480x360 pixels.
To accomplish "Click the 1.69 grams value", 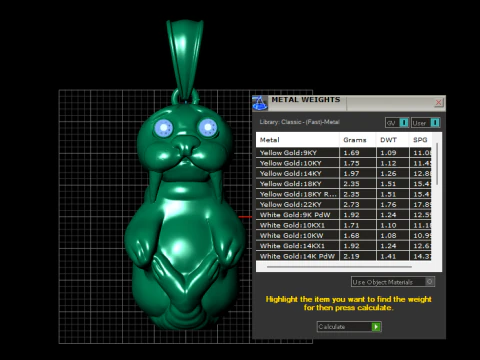I will 351,153.
